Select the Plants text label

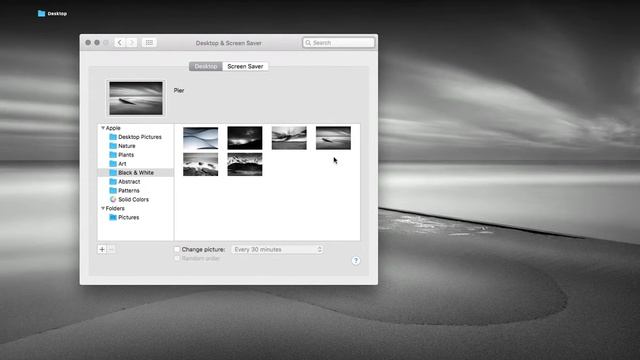(126, 155)
